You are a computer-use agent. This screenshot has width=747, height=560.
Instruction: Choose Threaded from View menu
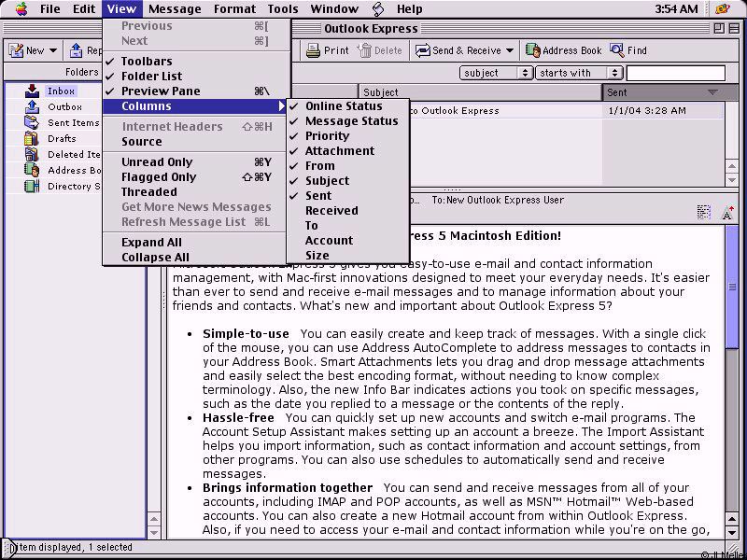194,192
